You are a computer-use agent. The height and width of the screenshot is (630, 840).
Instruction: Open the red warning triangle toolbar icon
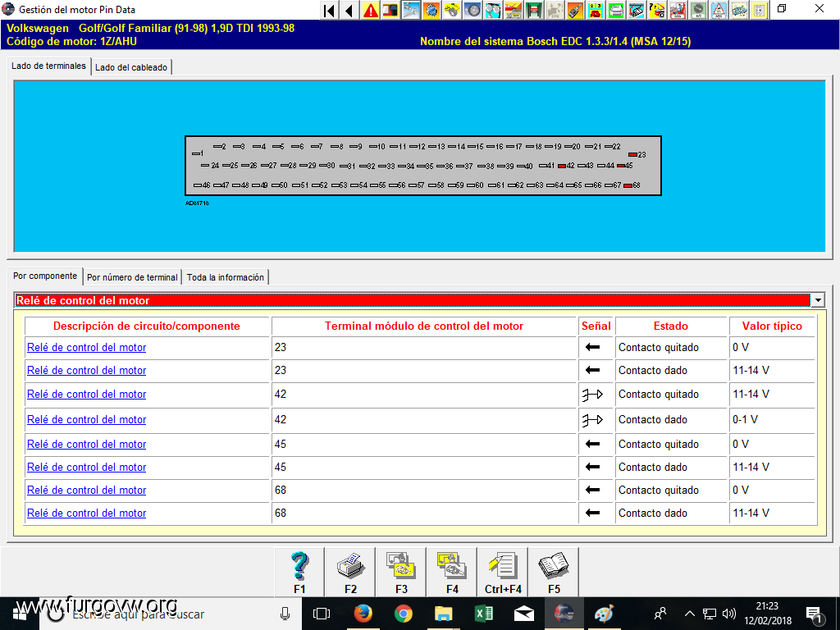point(370,10)
